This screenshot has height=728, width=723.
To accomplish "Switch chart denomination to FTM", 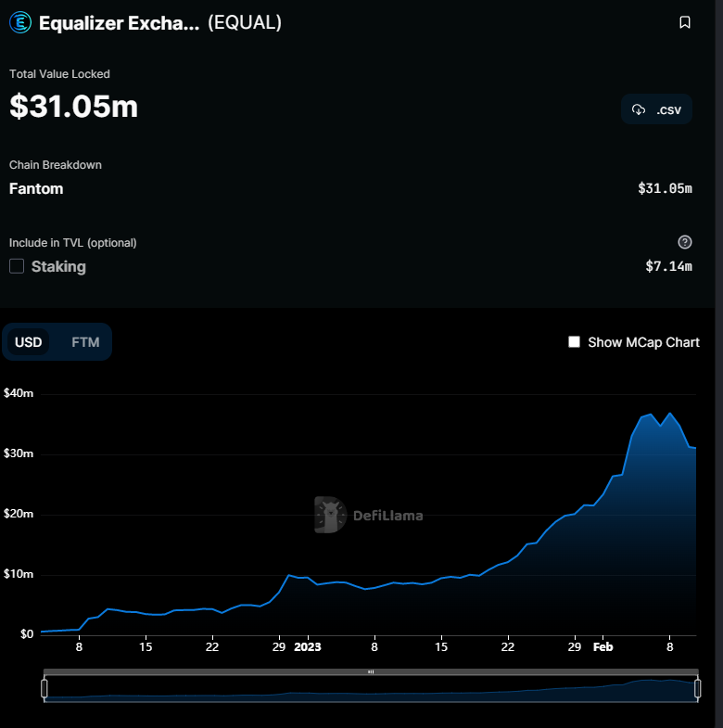I will pos(85,342).
